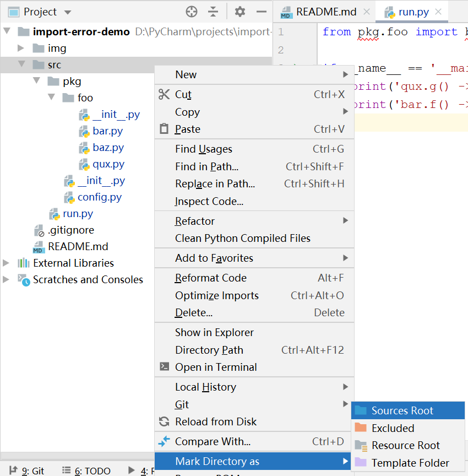Choose Find Usages from context menu
The height and width of the screenshot is (476, 468).
(254, 149)
